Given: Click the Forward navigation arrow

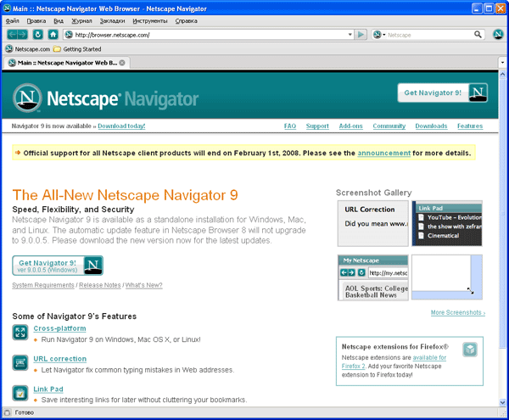Looking at the screenshot, I should 23,35.
